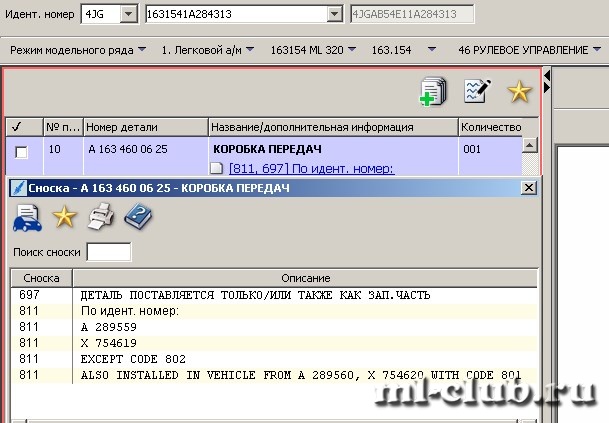Expand panel with lower black right arrow
Image resolution: width=609 pixels, height=423 pixels.
(x=547, y=87)
